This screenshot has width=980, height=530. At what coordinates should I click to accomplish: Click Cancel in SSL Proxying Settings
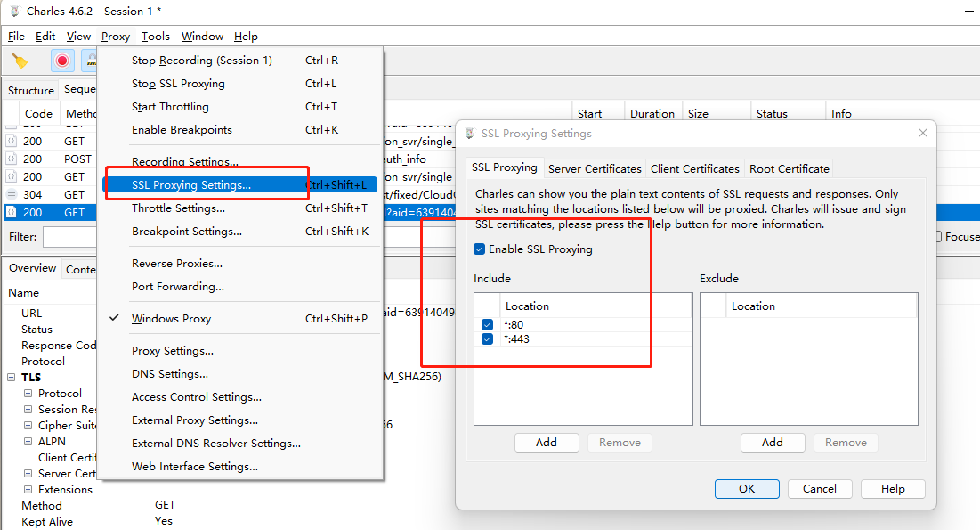click(820, 489)
